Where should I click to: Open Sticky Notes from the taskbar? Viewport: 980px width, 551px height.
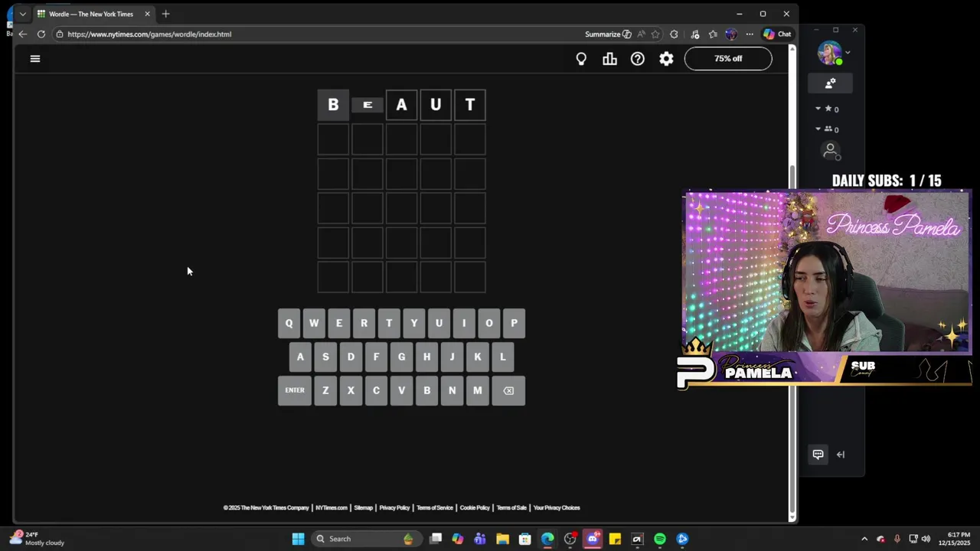615,539
